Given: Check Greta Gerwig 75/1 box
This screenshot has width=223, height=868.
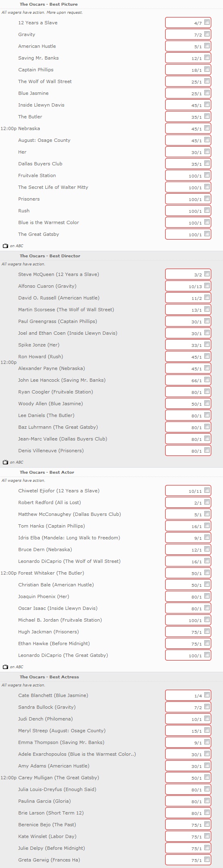Looking at the screenshot, I should click(207, 860).
